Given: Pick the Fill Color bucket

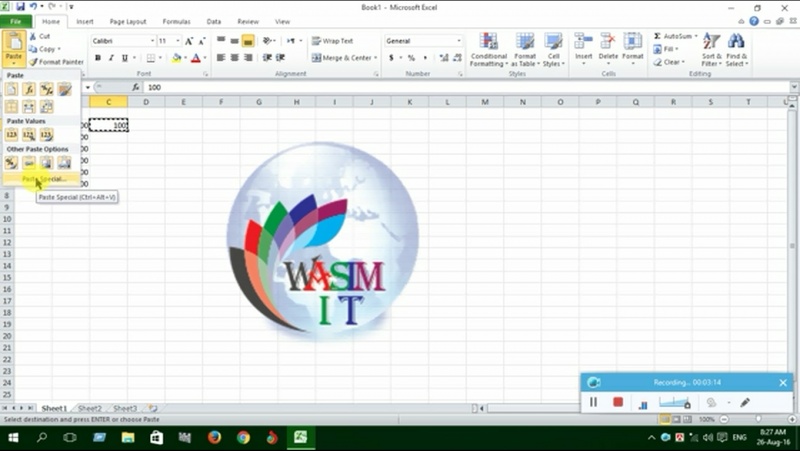Looking at the screenshot, I should point(176,58).
